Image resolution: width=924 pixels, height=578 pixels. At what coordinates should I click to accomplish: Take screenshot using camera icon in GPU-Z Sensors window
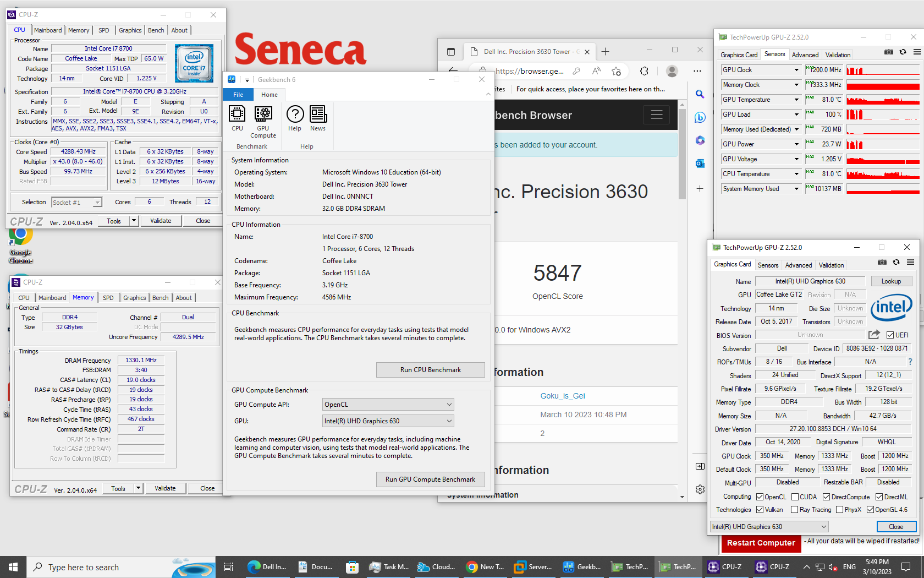[x=889, y=52]
